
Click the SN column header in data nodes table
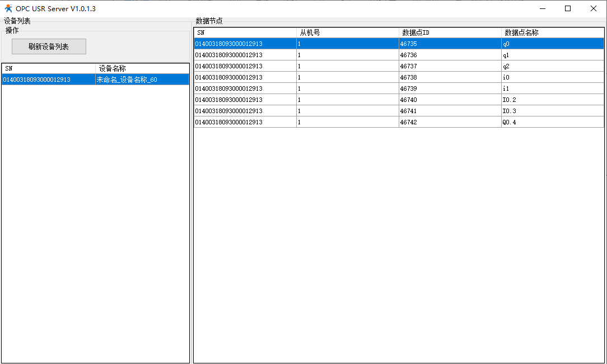click(x=245, y=32)
